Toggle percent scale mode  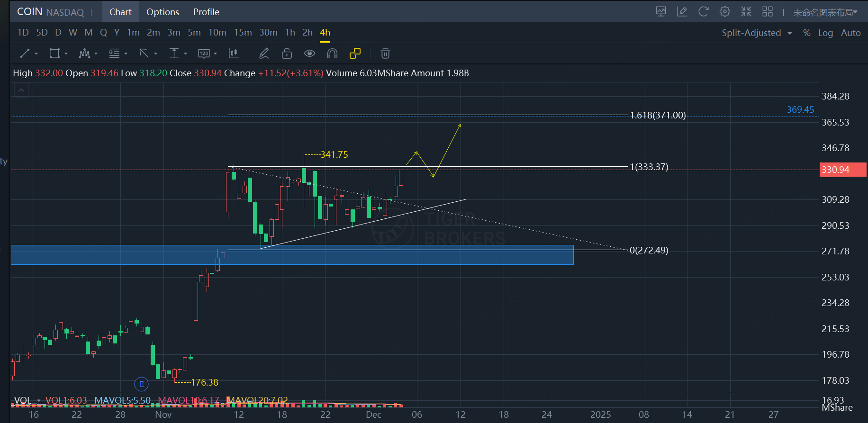click(807, 33)
